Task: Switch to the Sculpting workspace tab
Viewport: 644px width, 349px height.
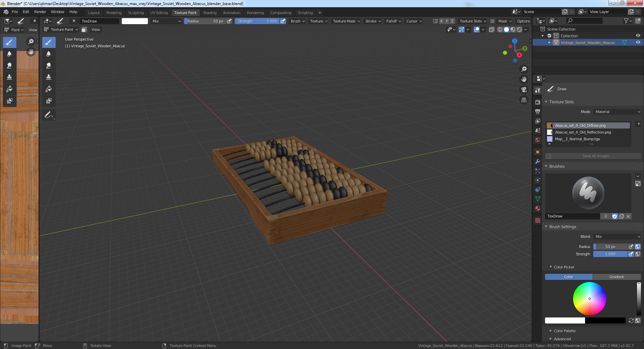Action: click(136, 13)
